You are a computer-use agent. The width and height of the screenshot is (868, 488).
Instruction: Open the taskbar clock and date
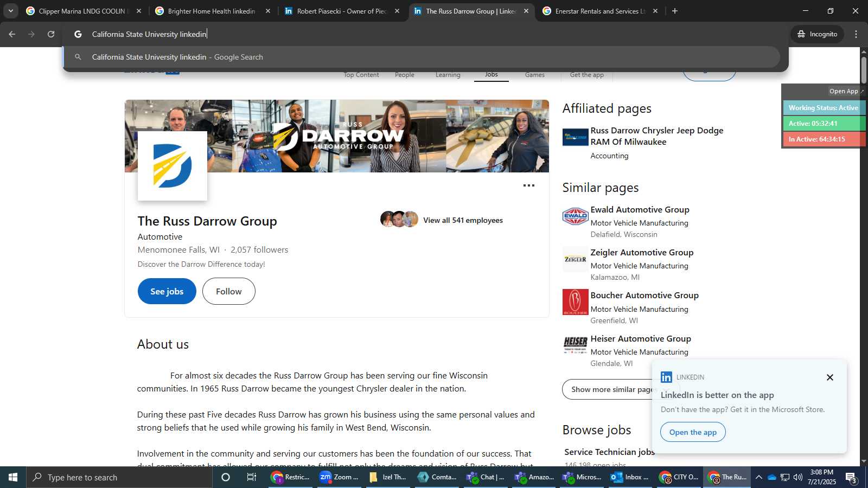tap(822, 477)
